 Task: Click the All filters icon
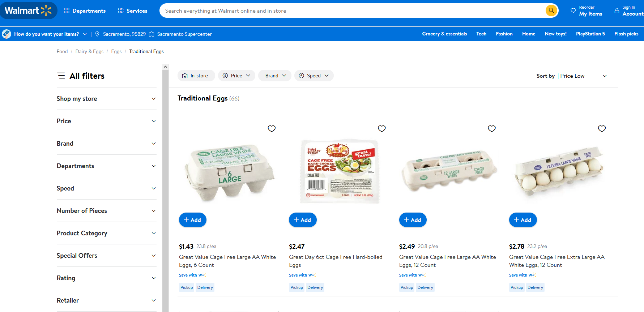pyautogui.click(x=61, y=76)
